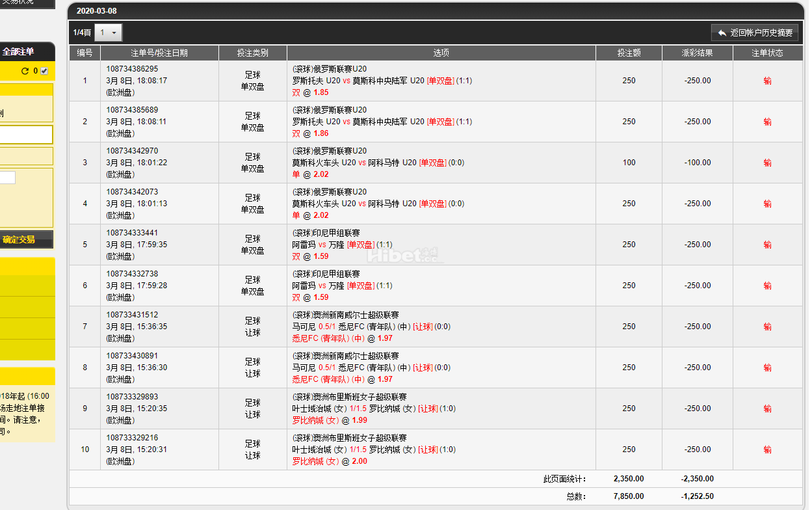
Task: Click the 选项 column header
Action: pyautogui.click(x=441, y=53)
